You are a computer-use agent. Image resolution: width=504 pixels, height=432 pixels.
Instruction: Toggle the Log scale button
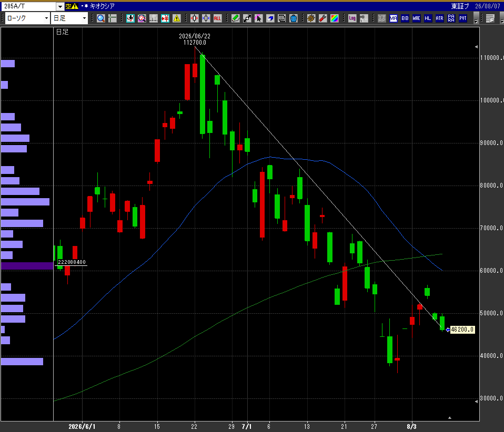point(352,18)
